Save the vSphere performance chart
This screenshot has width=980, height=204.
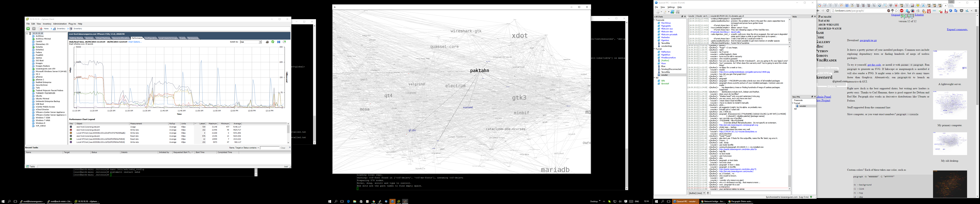point(279,42)
